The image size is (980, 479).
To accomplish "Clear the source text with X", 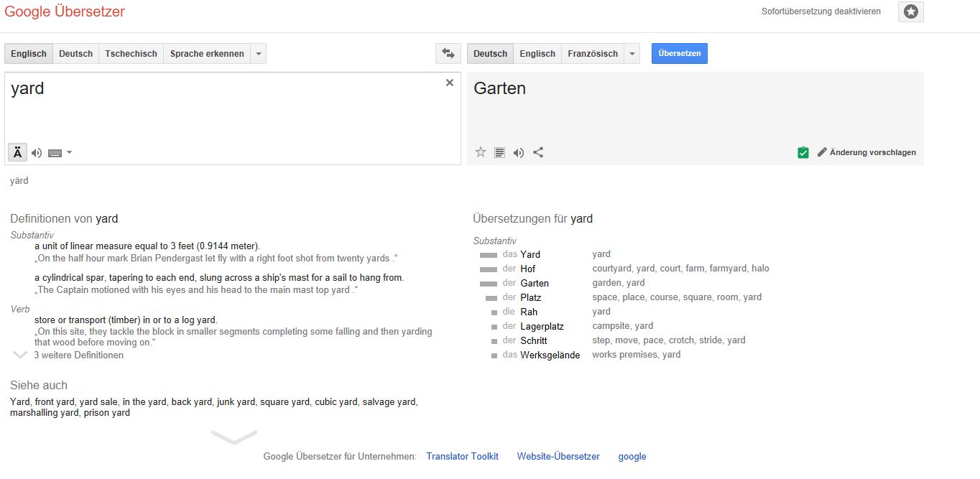I will (450, 83).
